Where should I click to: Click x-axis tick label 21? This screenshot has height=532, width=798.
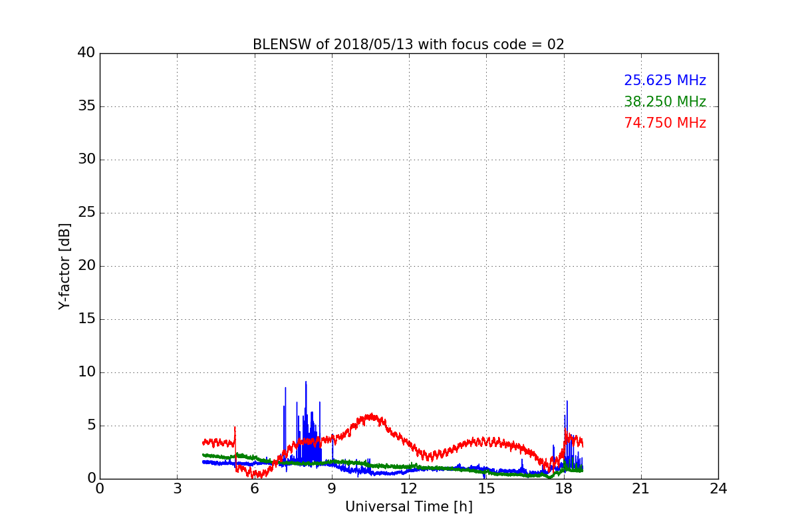point(641,489)
